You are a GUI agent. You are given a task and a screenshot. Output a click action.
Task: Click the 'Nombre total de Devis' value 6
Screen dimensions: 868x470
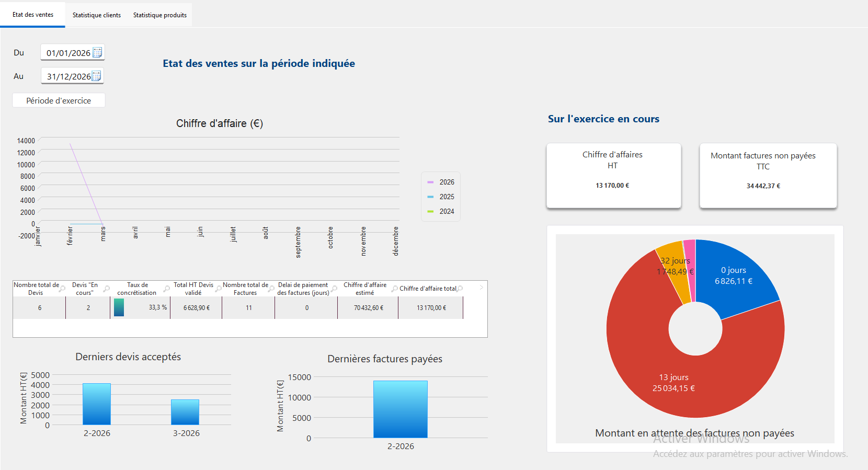pyautogui.click(x=40, y=308)
